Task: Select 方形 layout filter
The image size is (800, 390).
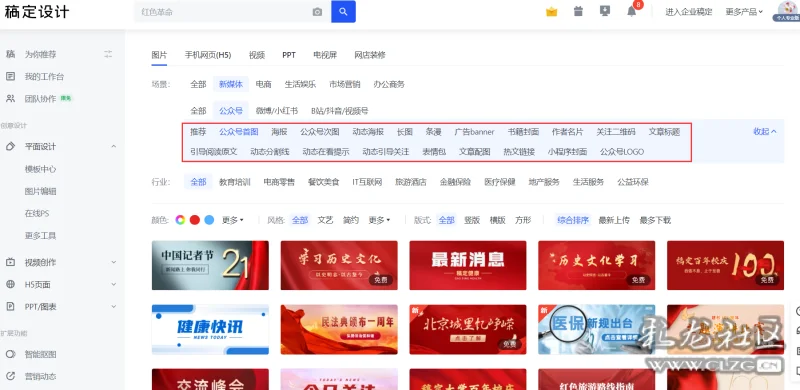Action: 523,220
